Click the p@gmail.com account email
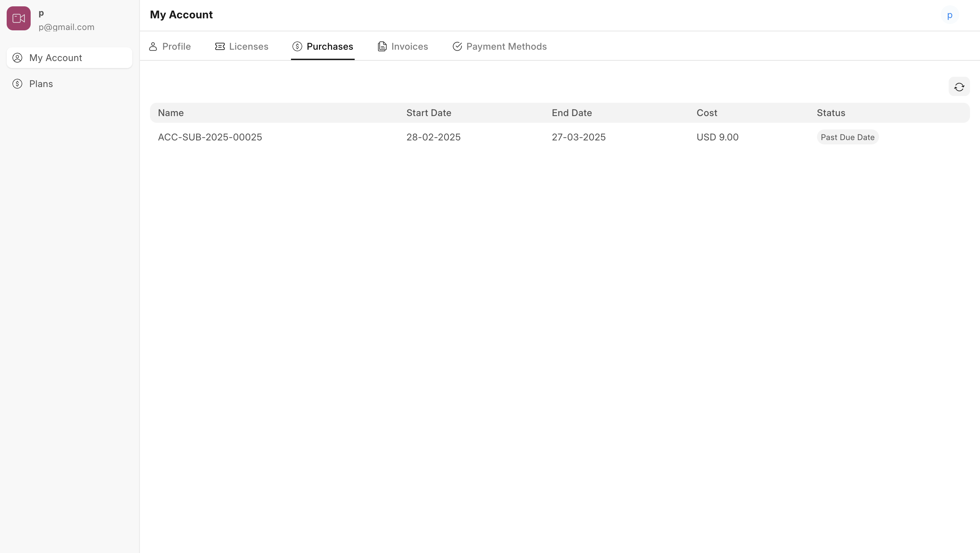Image resolution: width=980 pixels, height=553 pixels. pyautogui.click(x=67, y=27)
